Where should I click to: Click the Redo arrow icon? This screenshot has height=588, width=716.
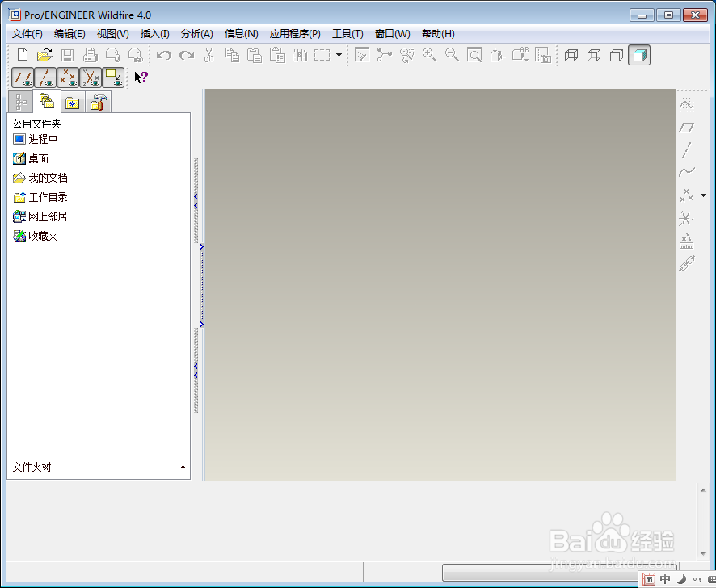pyautogui.click(x=187, y=55)
